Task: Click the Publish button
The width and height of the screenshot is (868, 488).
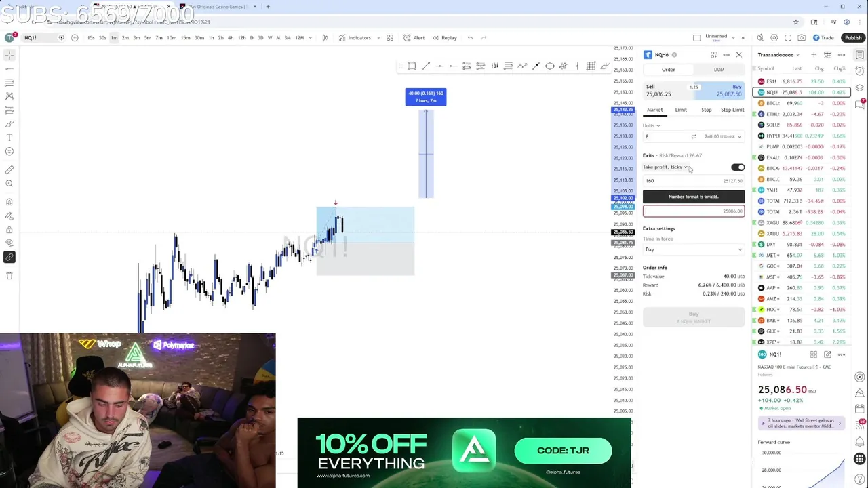Action: coord(853,38)
